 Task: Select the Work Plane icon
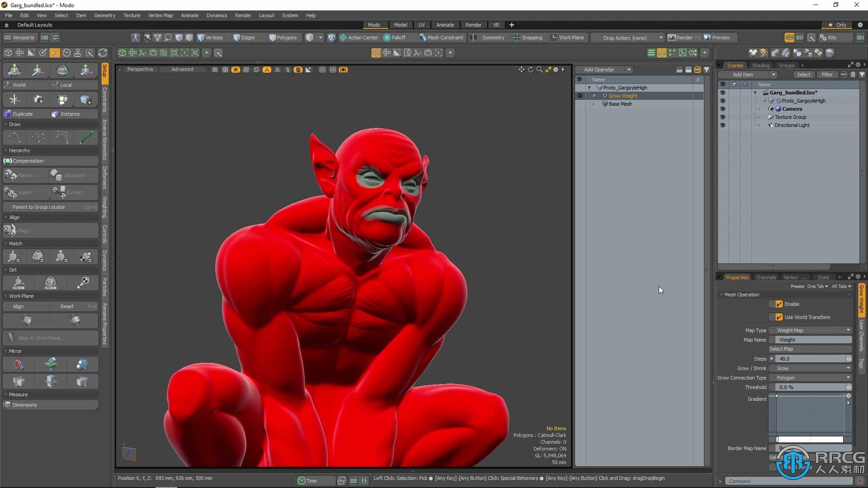[x=552, y=38]
